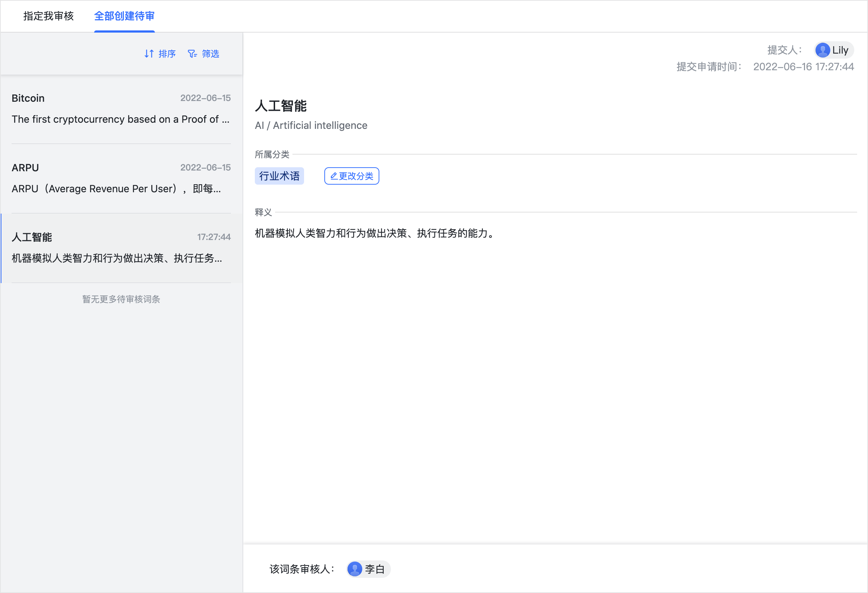Open the Bitcoin entry in the list
The width and height of the screenshot is (868, 593).
coord(121,109)
